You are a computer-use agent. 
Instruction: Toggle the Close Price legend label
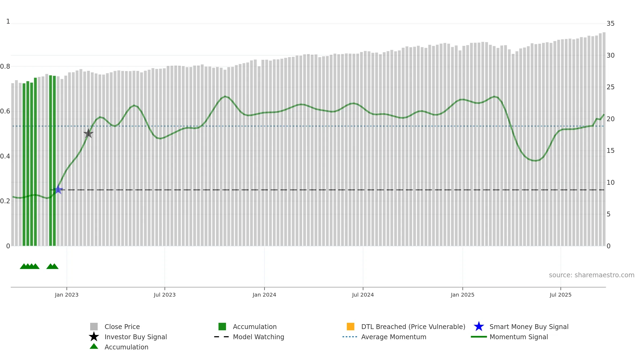[122, 327]
